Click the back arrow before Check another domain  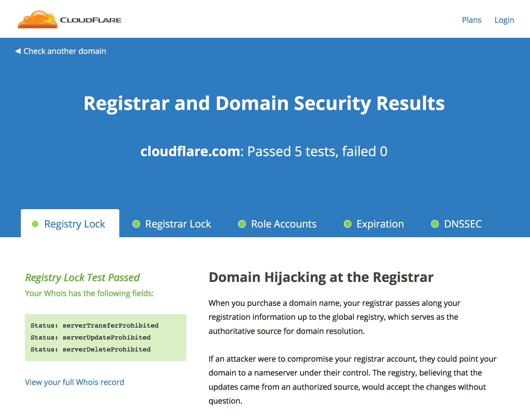click(18, 51)
